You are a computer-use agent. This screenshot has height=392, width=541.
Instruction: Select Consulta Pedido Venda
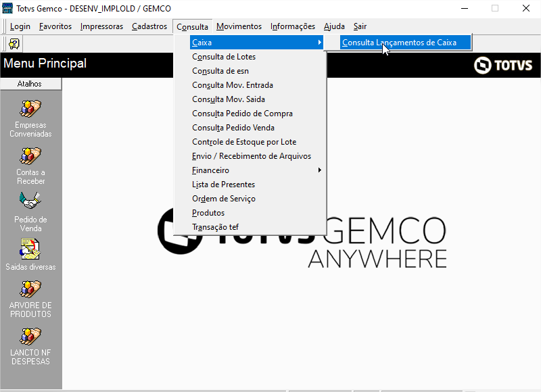tap(257, 128)
